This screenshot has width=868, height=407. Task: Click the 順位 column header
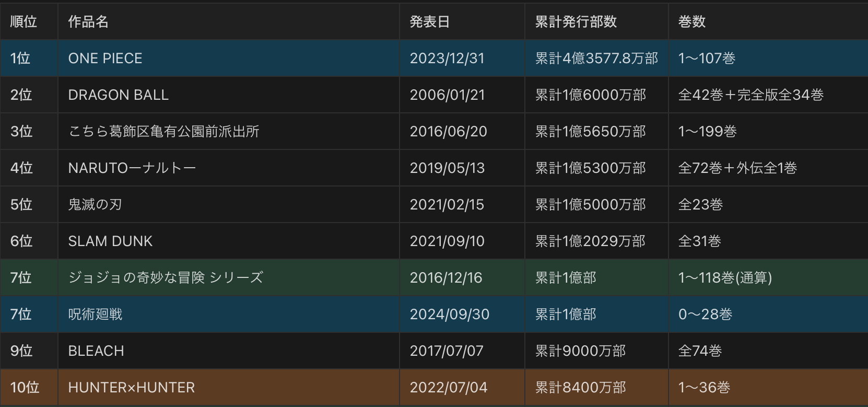24,21
